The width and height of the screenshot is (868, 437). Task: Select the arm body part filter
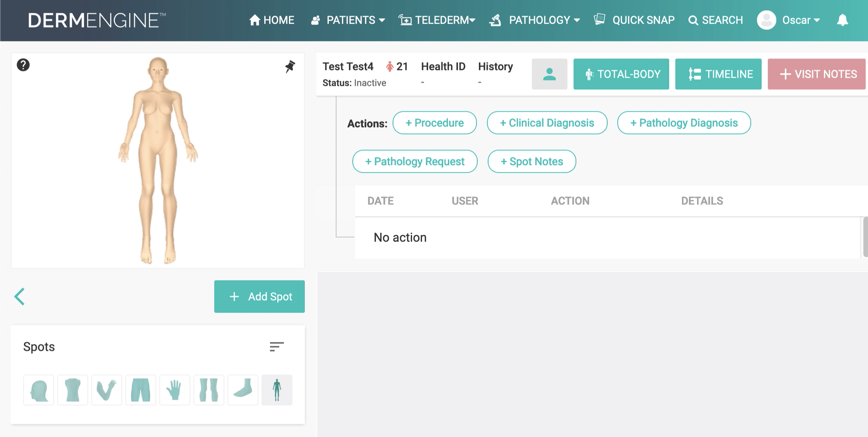pos(107,390)
